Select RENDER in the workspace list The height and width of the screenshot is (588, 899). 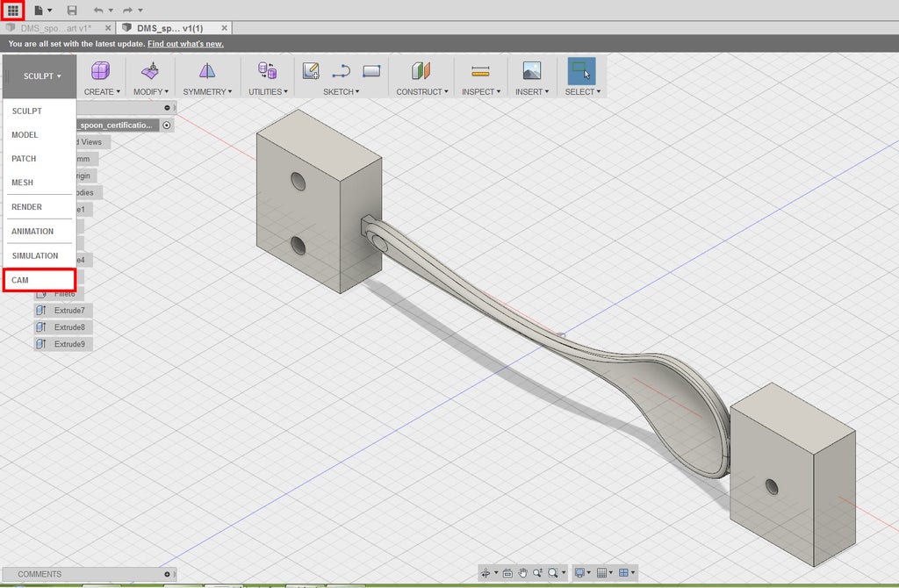[x=26, y=207]
